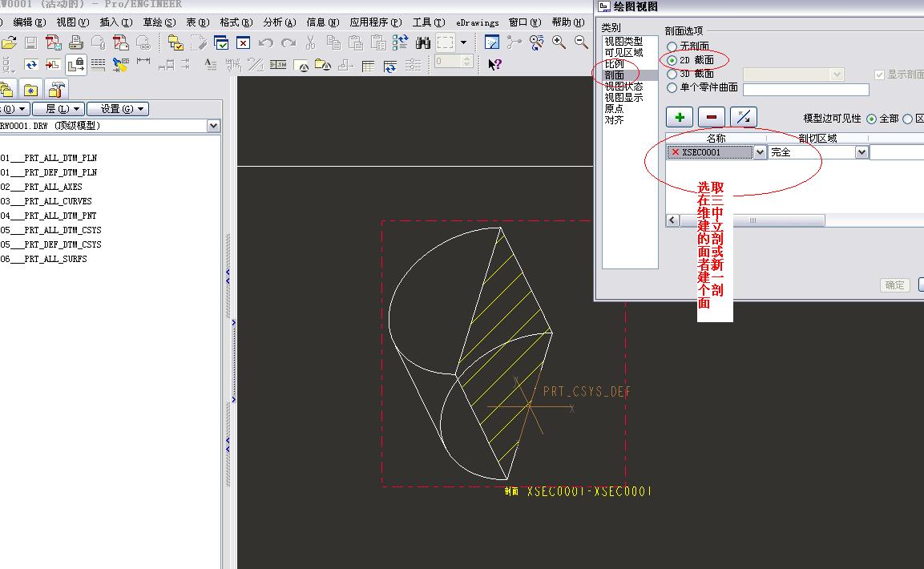Image resolution: width=924 pixels, height=569 pixels.
Task: Toggle the 显示剖面 checkbox
Action: 879,75
